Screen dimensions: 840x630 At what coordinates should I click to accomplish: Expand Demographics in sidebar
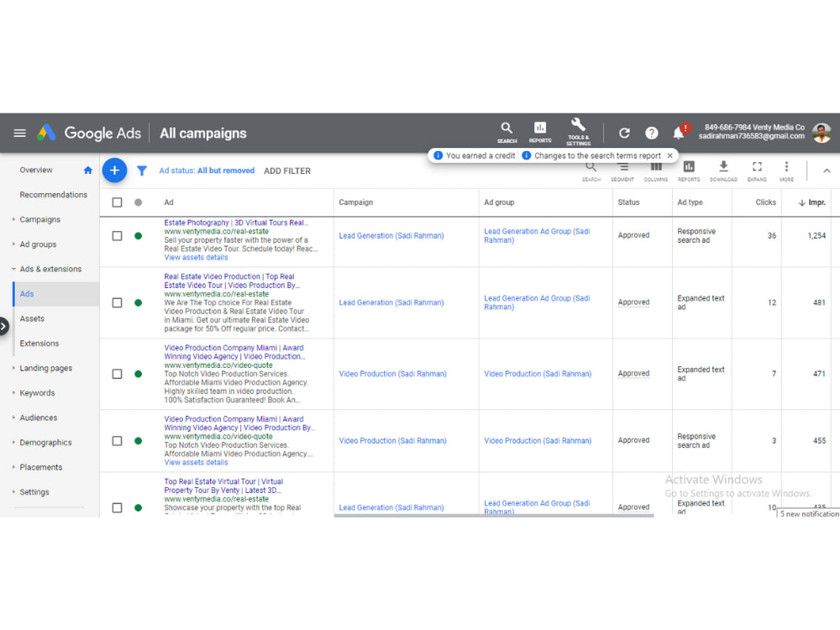(13, 443)
